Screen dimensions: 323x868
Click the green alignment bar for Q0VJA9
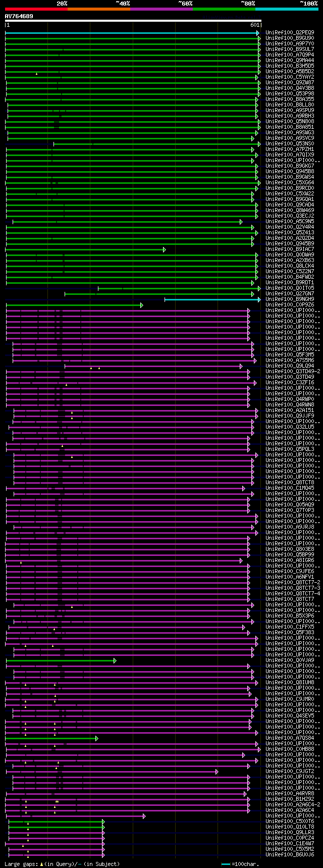click(x=61, y=660)
